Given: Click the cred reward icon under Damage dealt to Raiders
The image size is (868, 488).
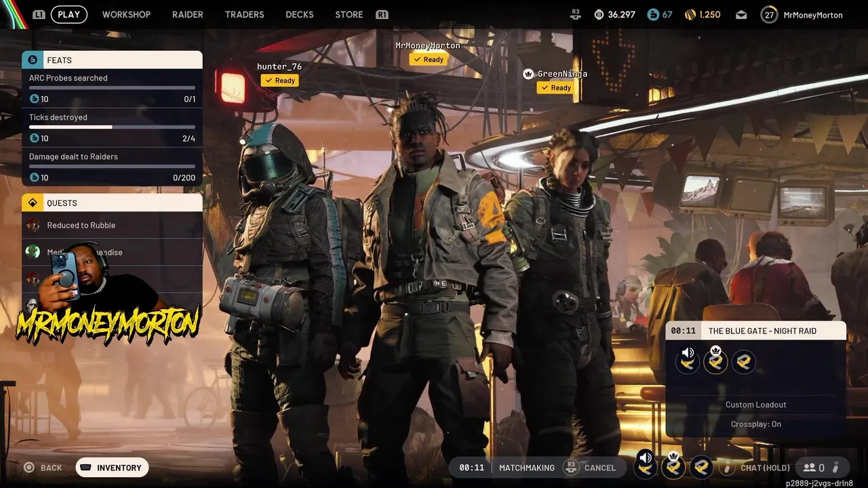Looking at the screenshot, I should (34, 178).
